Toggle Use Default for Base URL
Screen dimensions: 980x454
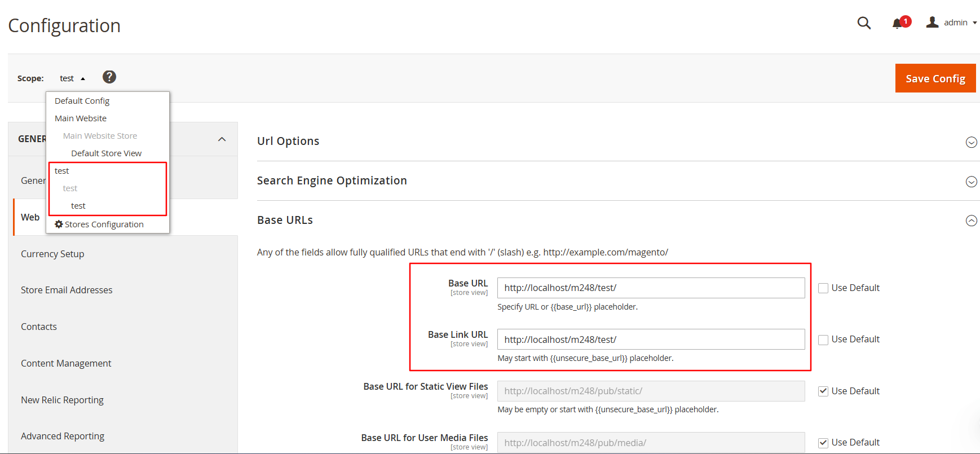[x=823, y=288]
